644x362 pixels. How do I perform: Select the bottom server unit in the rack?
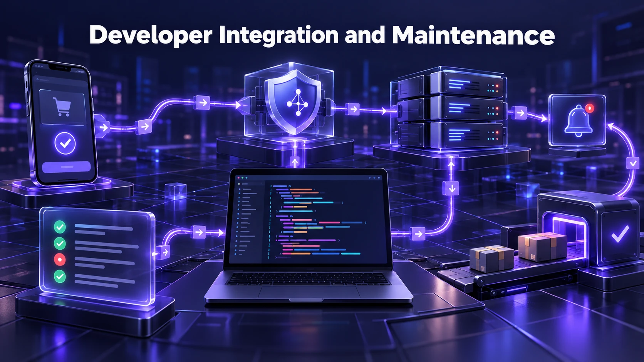(x=466, y=134)
